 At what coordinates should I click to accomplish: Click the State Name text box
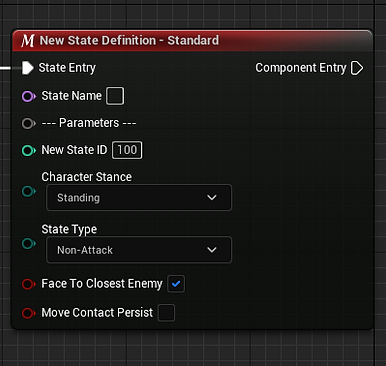115,96
